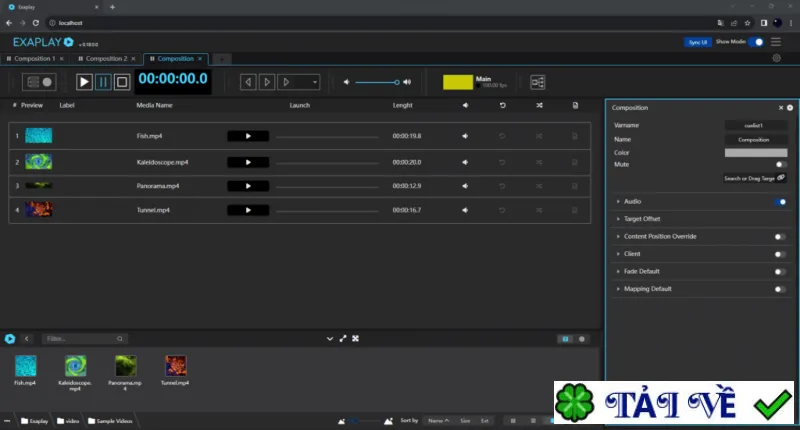Click the previous cue arrow button

point(248,82)
